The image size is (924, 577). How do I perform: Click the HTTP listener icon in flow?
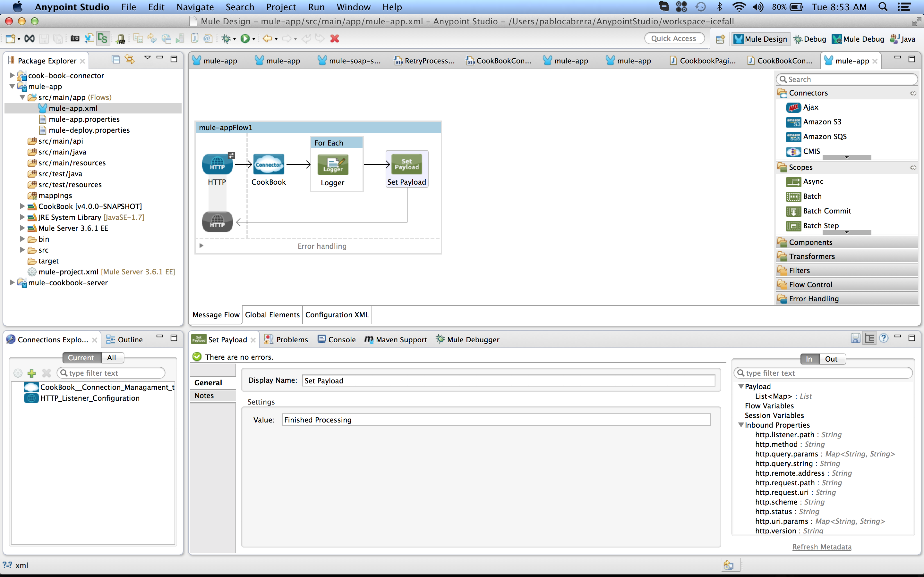[x=217, y=164]
